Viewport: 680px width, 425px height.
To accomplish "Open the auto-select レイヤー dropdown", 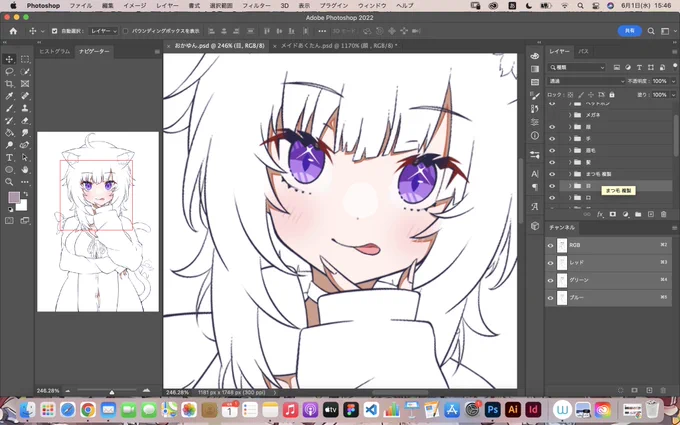I will 103,31.
